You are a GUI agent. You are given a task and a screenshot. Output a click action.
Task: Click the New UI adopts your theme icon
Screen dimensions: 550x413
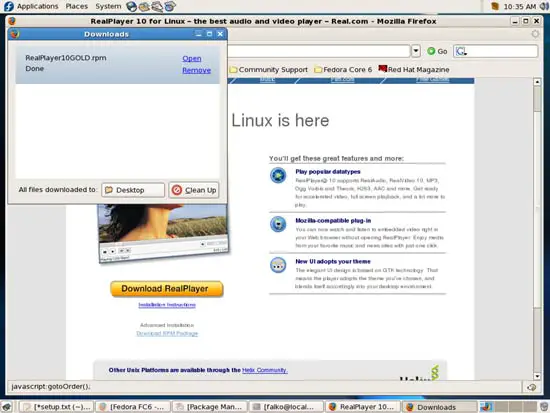tap(278, 265)
